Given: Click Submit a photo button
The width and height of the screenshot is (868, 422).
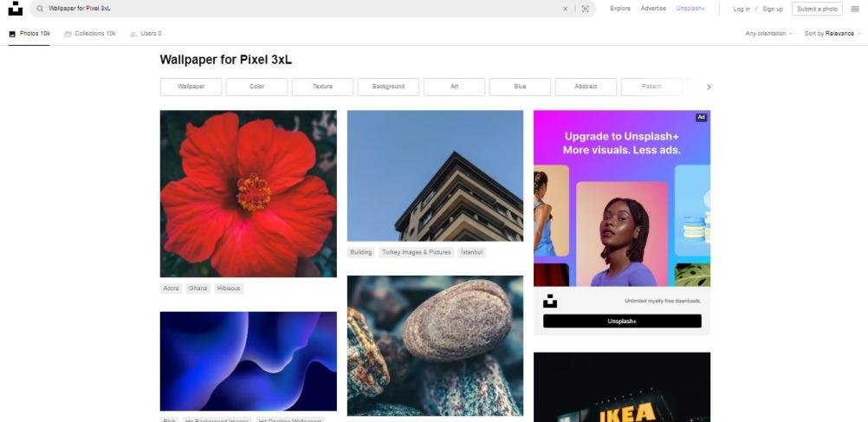Looking at the screenshot, I should point(817,9).
